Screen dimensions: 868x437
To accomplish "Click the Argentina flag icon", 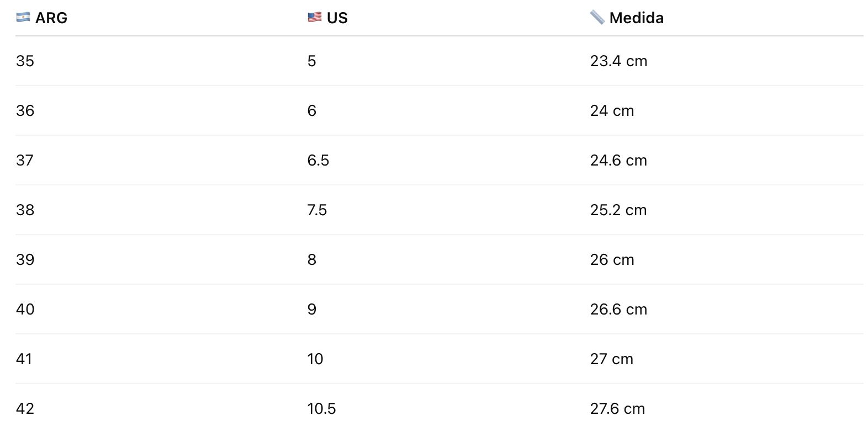I will (x=23, y=18).
